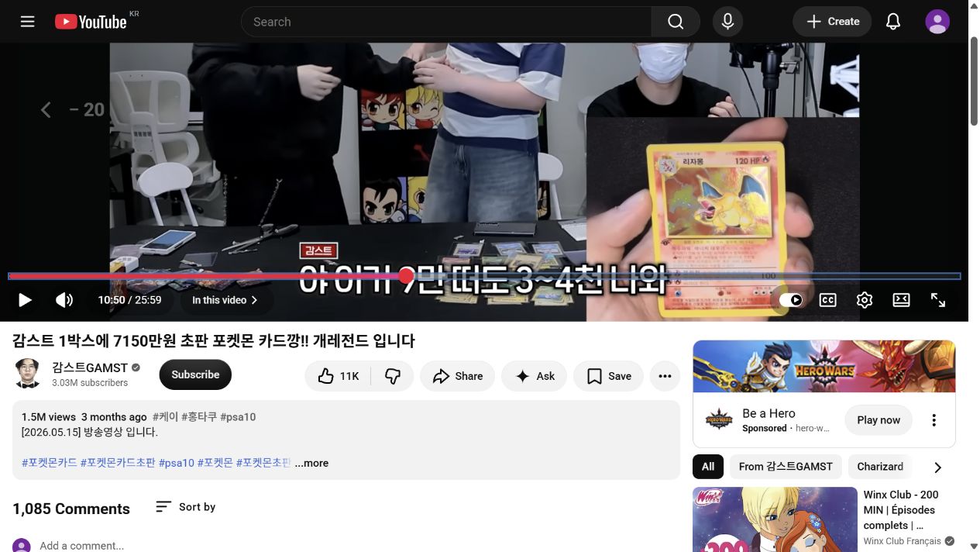Click the Be a Hero ad title

tap(769, 413)
